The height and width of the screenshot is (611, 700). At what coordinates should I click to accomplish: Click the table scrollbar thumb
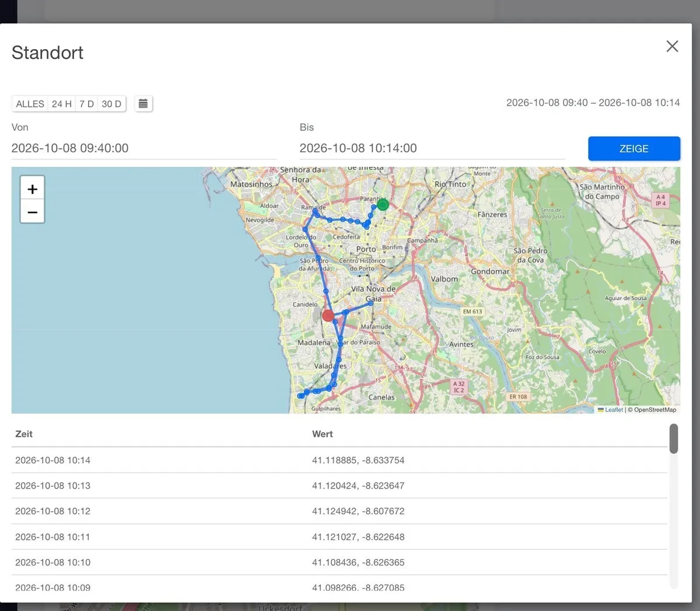click(x=674, y=438)
